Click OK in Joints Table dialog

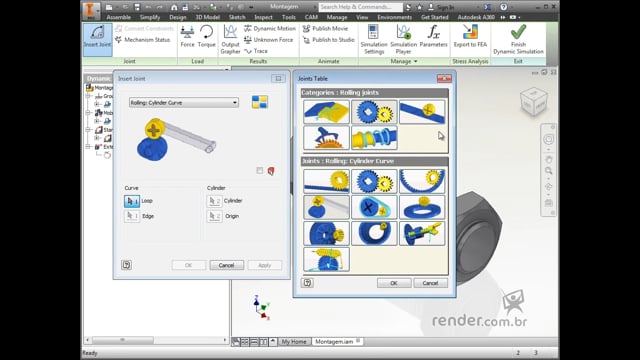pos(394,283)
